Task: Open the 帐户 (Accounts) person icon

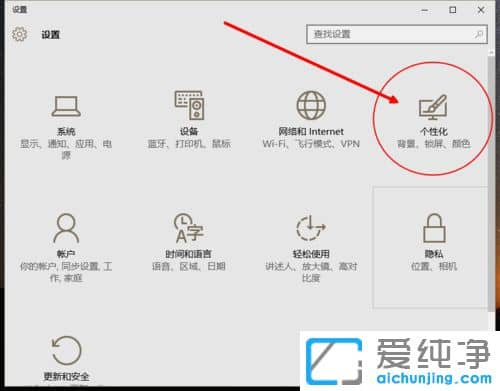Action: 66,228
